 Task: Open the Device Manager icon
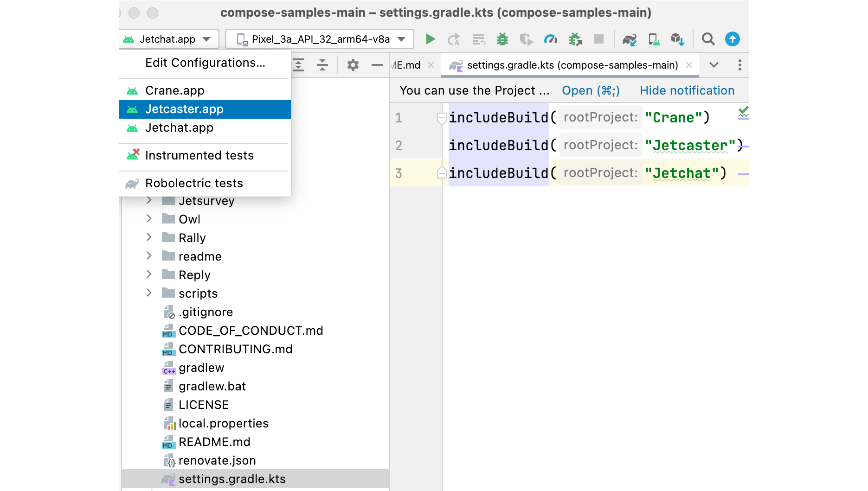[654, 39]
